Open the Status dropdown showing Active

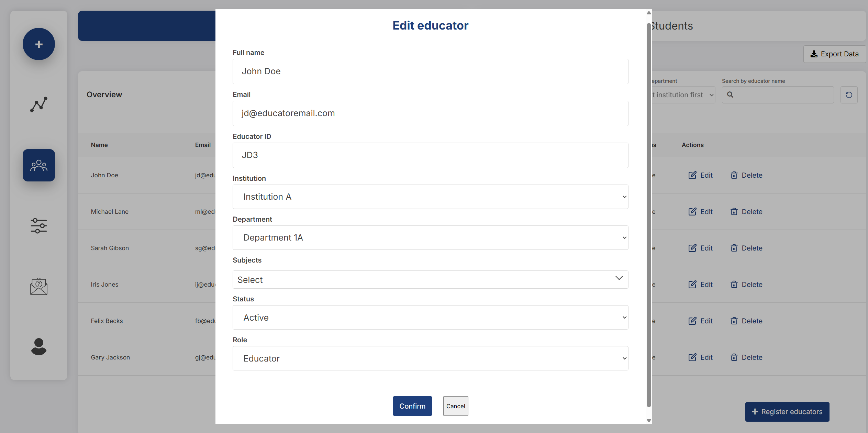coord(430,317)
